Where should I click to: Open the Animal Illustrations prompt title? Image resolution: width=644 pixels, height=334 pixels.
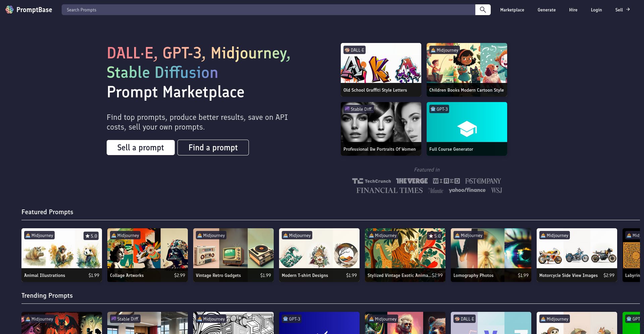[x=45, y=275]
